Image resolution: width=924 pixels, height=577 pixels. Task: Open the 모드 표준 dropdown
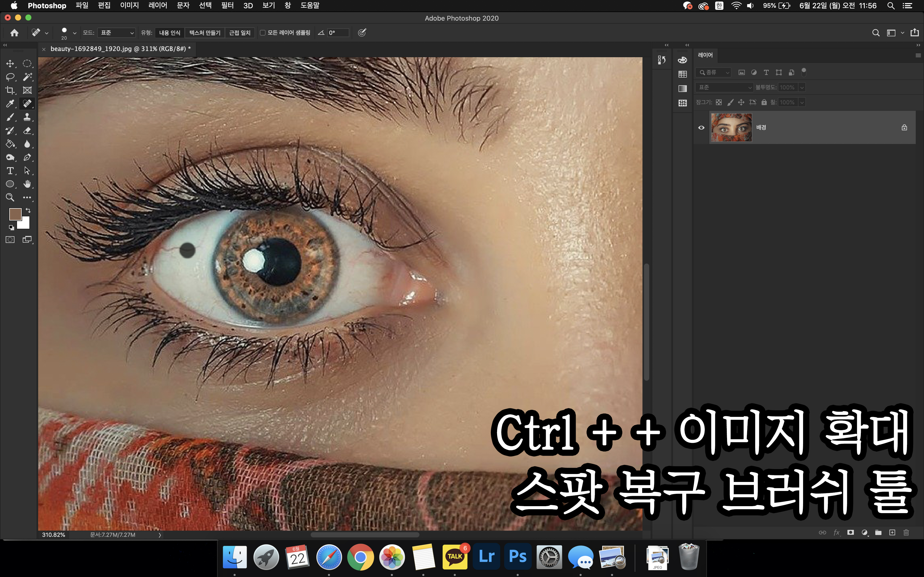click(x=117, y=33)
